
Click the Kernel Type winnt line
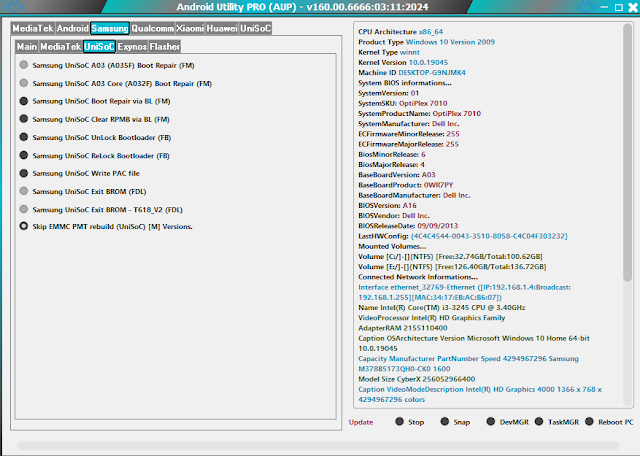tap(389, 52)
